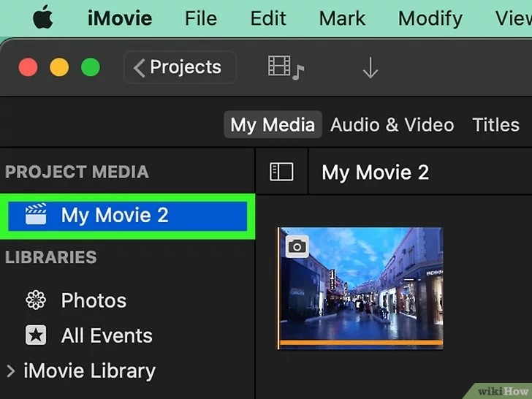532x399 pixels.
Task: Open the Mark menu
Action: coord(342,18)
